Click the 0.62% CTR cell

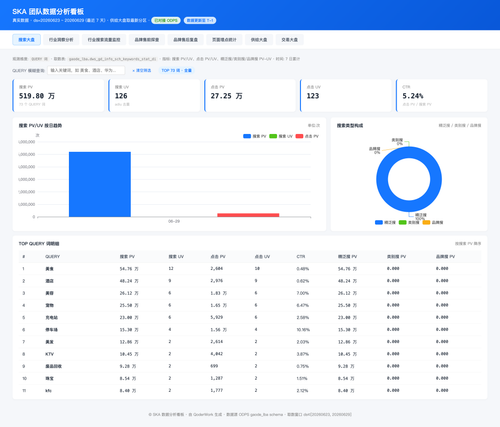303,281
